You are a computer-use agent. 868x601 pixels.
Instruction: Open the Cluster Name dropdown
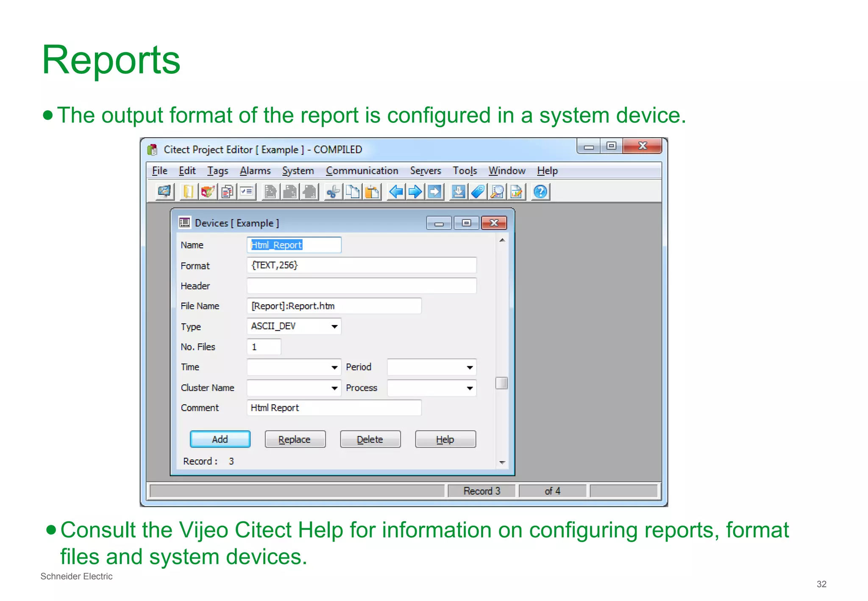click(334, 388)
